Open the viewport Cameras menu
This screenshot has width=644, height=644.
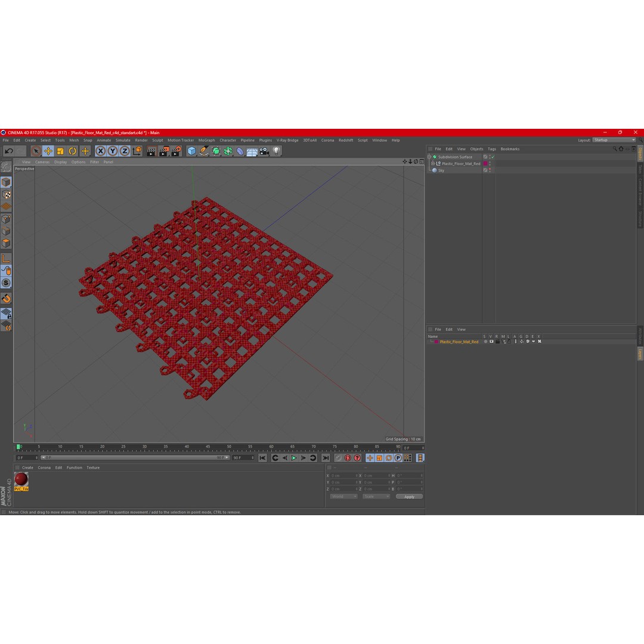[42, 162]
